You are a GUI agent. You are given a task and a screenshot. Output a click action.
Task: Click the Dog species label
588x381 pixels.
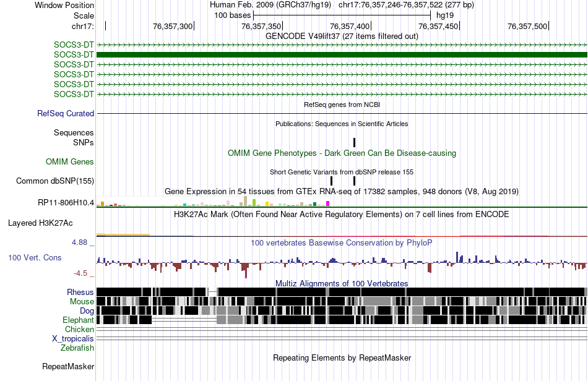pyautogui.click(x=87, y=311)
